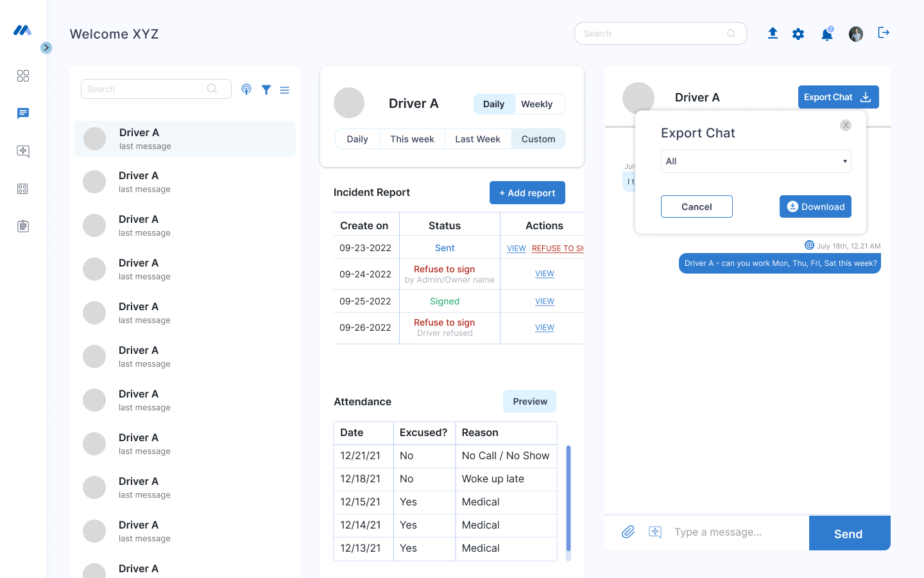924x578 pixels.
Task: Click the Type a message input field
Action: point(738,532)
